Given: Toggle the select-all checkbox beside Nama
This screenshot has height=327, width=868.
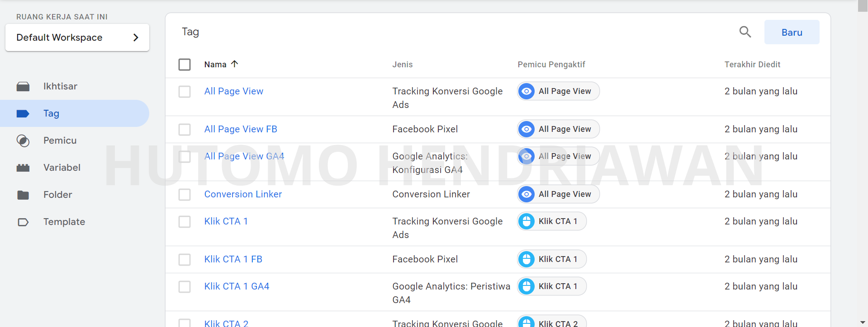Looking at the screenshot, I should click(185, 65).
